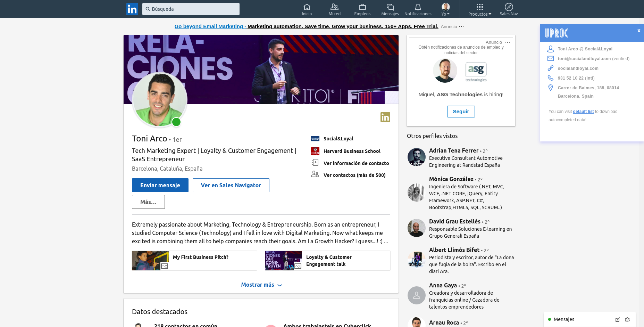Click the ASG Technologies logo
This screenshot has width=644, height=327.
(x=476, y=72)
